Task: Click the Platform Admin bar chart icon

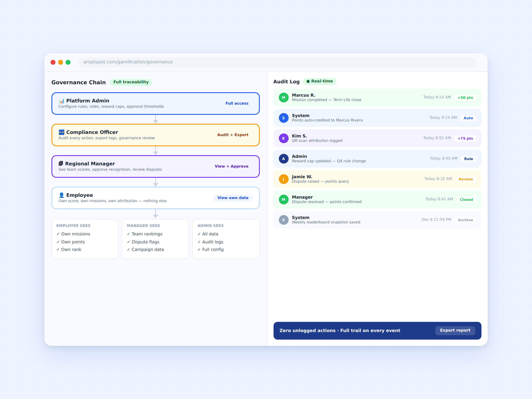Action: 62,101
